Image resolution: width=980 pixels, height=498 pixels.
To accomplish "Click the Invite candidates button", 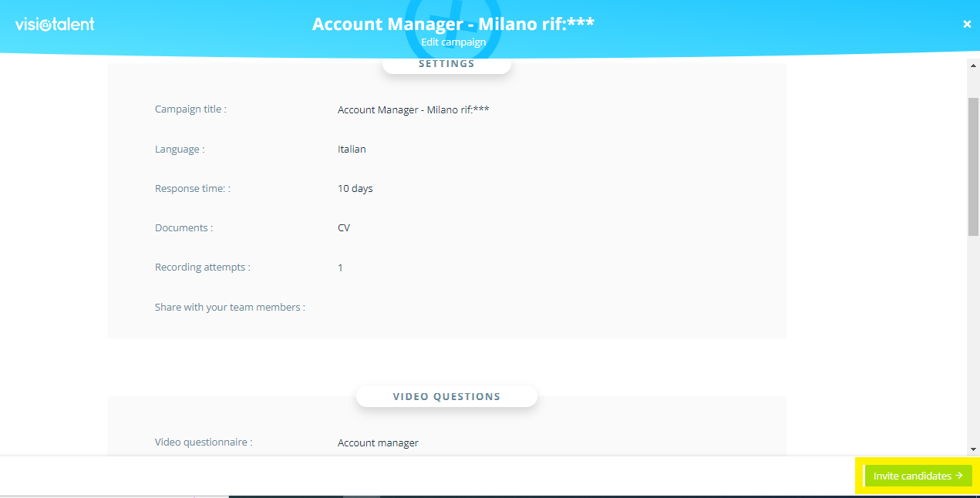I will [918, 476].
